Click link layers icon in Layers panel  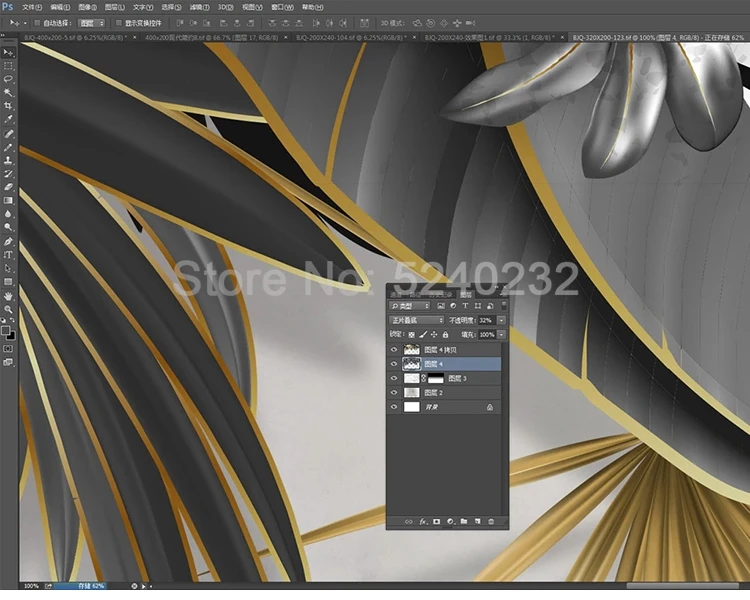click(x=408, y=522)
